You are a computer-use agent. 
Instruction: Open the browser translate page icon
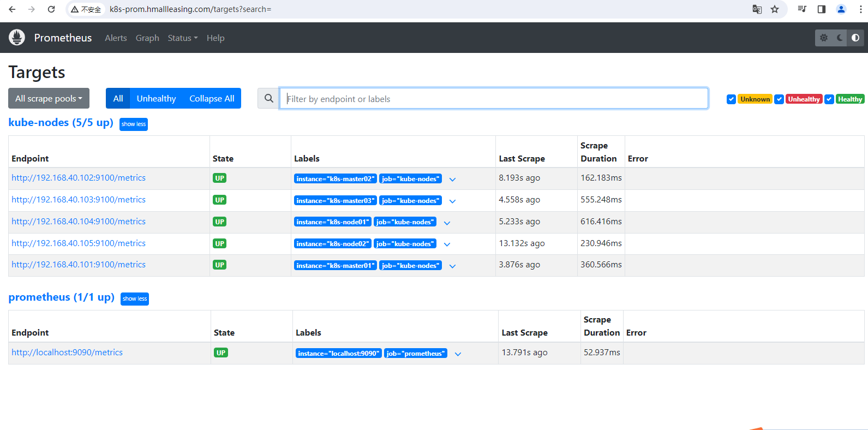click(757, 9)
